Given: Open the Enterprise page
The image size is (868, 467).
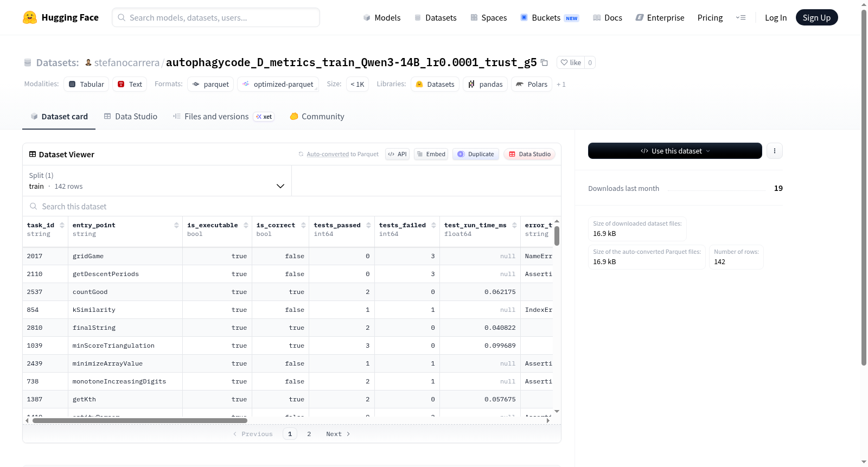Looking at the screenshot, I should tap(660, 17).
